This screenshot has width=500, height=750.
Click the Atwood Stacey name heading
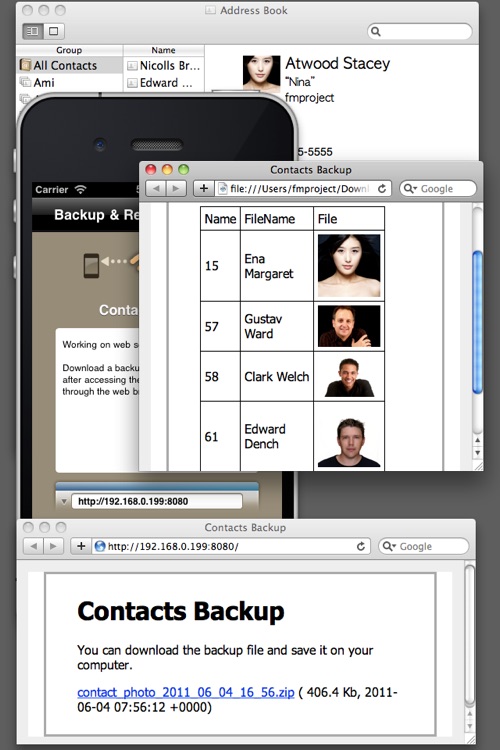(x=337, y=63)
